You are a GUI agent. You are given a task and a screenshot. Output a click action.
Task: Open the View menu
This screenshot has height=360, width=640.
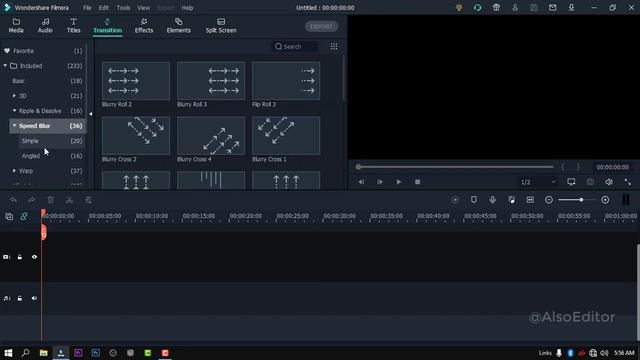click(143, 8)
